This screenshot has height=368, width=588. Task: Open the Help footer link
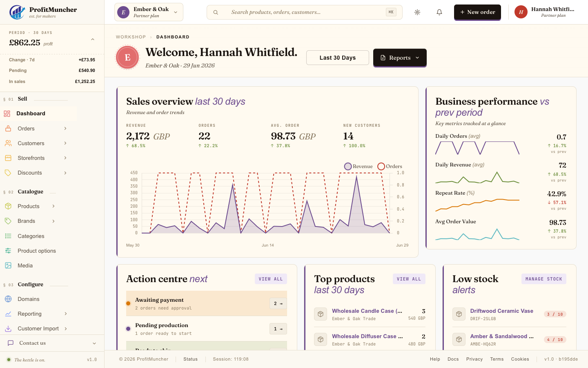[435, 359]
